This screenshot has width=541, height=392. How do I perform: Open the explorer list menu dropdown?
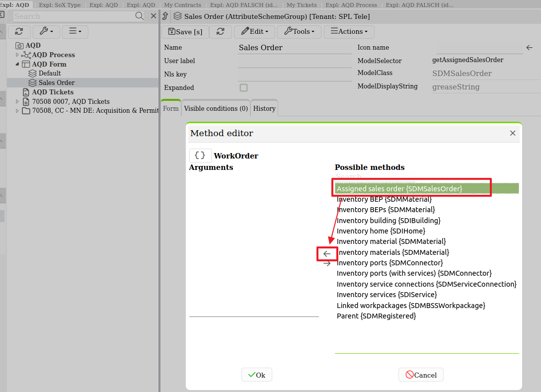(x=75, y=32)
